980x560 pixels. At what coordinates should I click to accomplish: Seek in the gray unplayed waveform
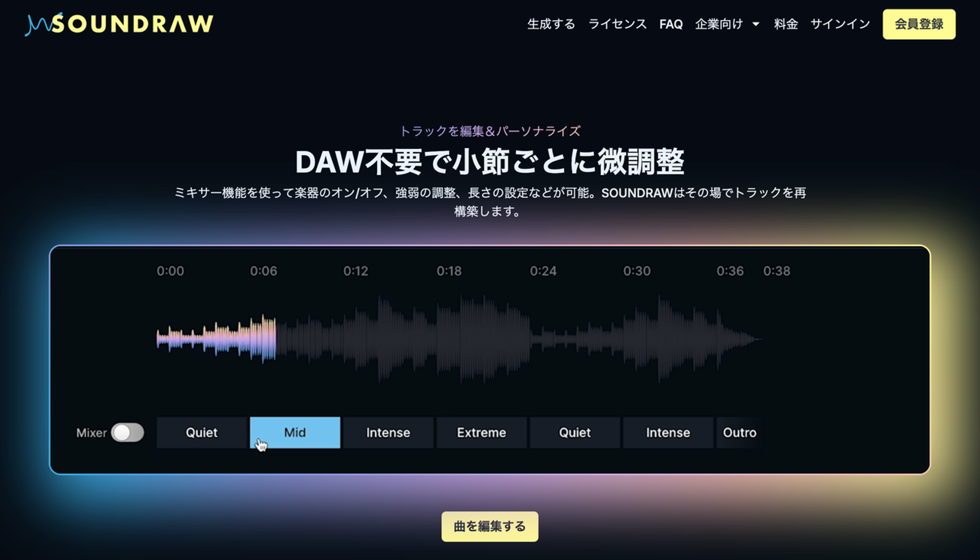point(519,339)
